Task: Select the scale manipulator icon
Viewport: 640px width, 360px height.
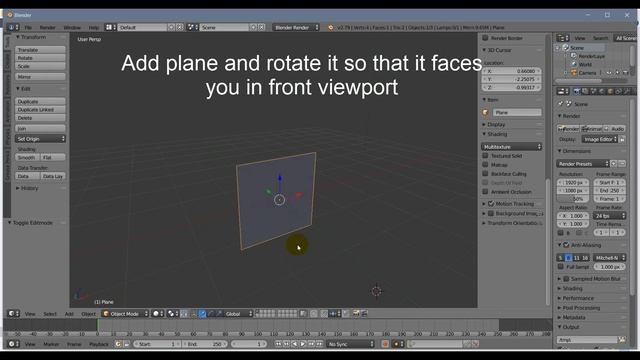Action: coord(219,313)
